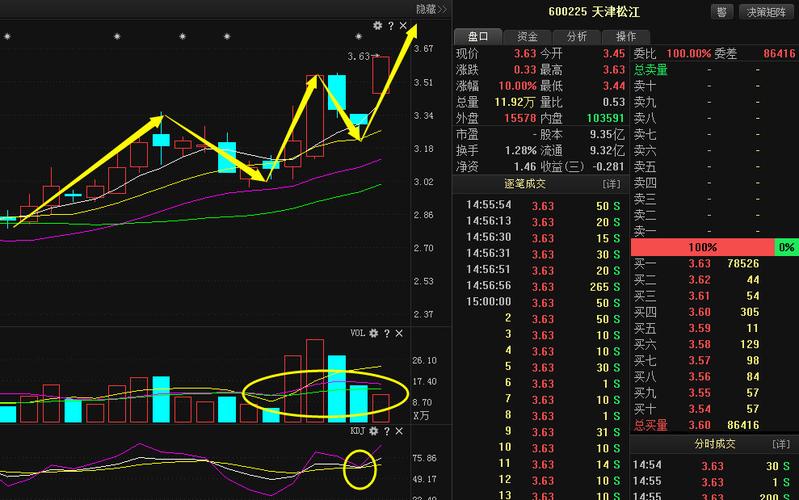Select 买三 price 3.61 row
The height and width of the screenshot is (500, 799).
pyautogui.click(x=714, y=296)
